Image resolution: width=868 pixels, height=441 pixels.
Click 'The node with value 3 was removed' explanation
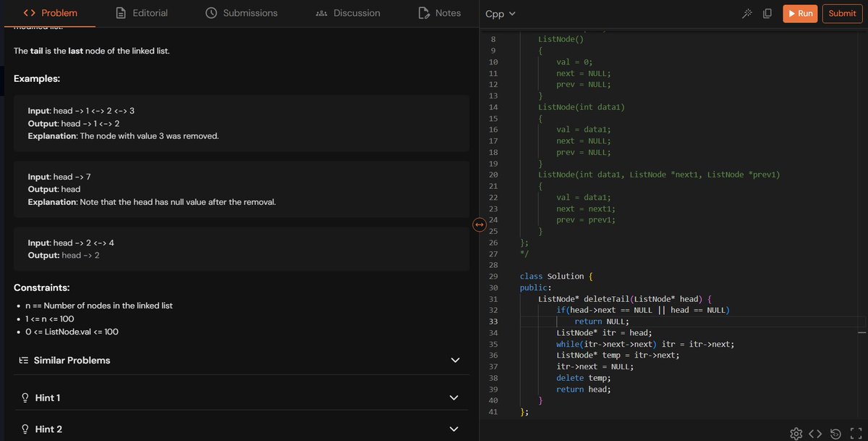150,135
